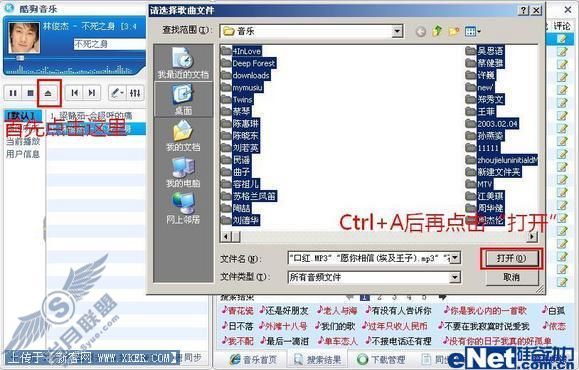Stop the current song
Viewport: 579px width, 370px height.
31,93
